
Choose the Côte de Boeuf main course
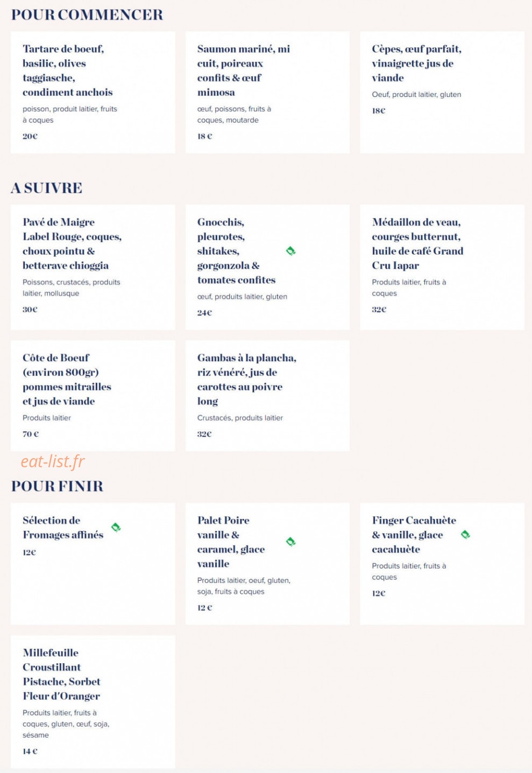tap(93, 396)
